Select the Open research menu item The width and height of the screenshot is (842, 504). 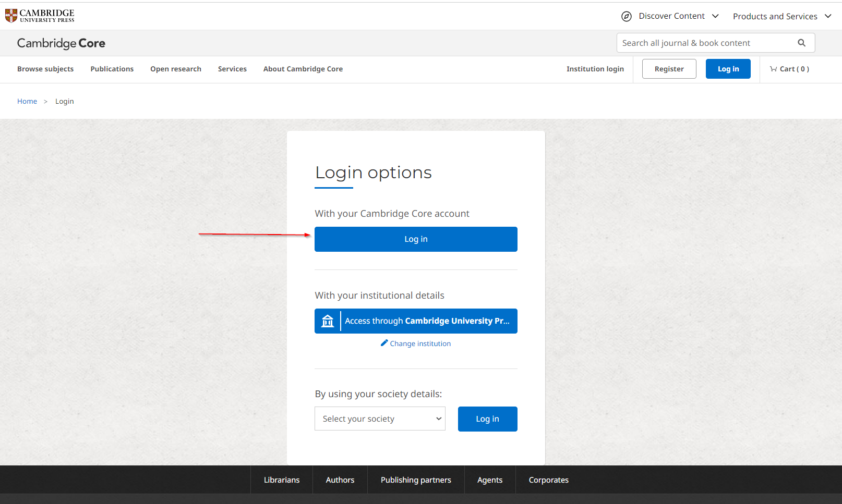click(176, 69)
